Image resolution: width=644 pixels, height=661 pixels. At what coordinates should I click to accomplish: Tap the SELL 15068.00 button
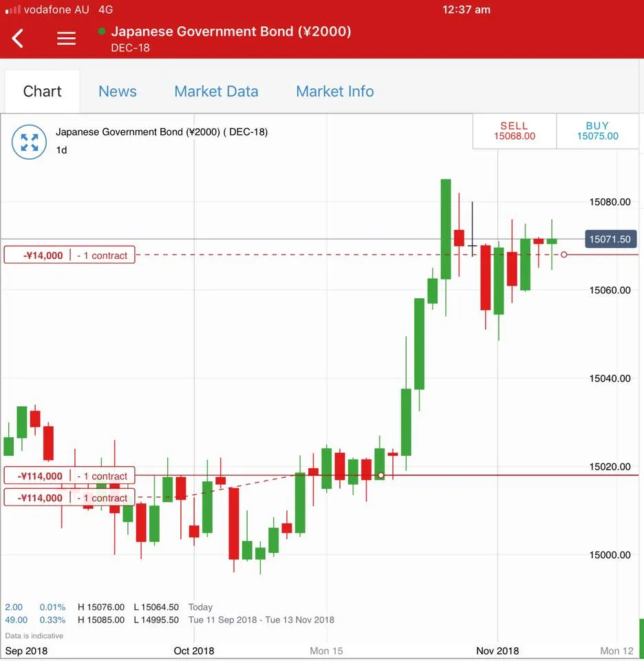514,131
